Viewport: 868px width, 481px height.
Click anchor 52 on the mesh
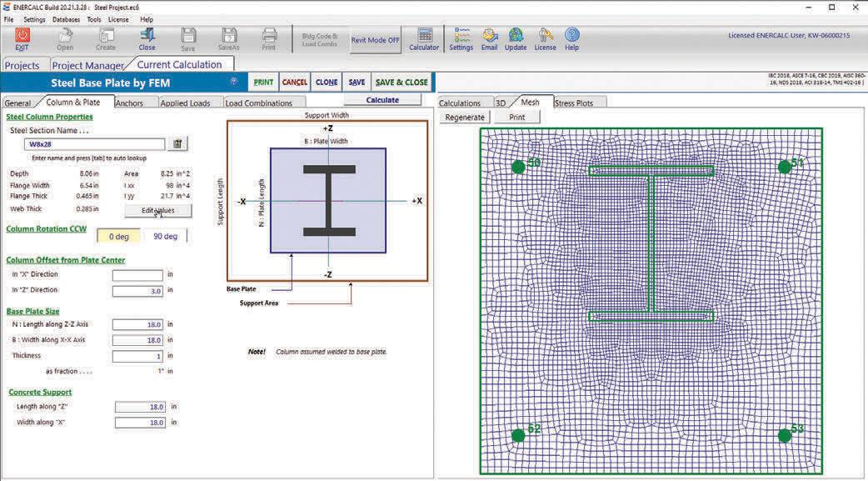[x=518, y=435]
